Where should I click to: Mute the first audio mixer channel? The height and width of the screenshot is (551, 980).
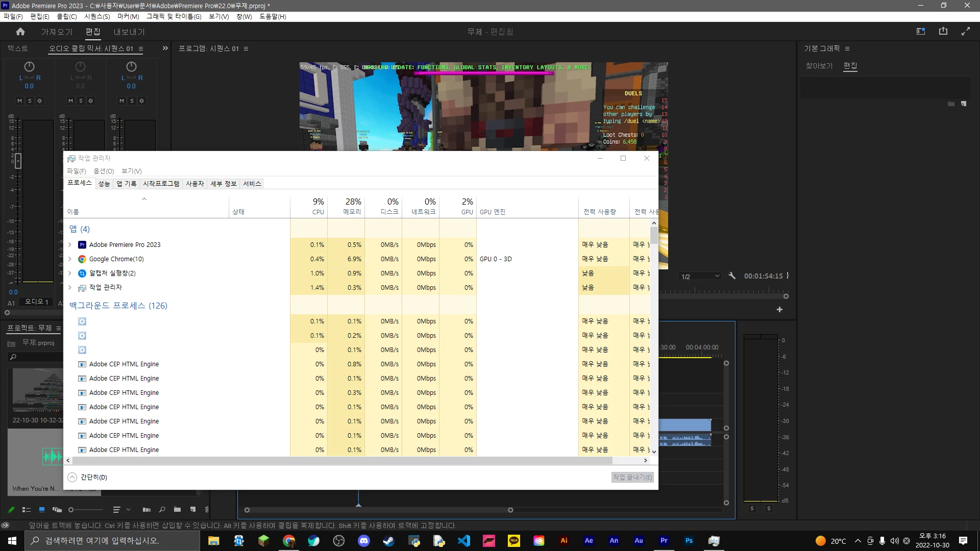(x=20, y=101)
